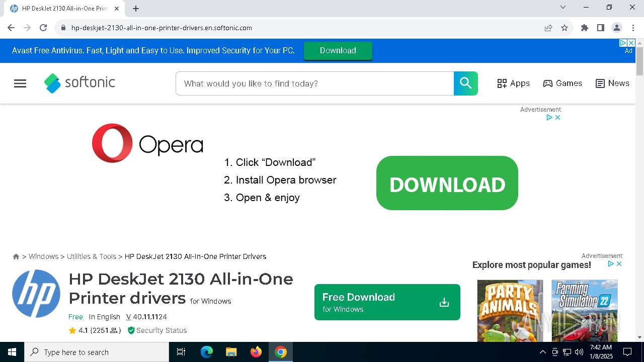Close the popular games advertisement
Viewport: 644px width, 362px height.
pyautogui.click(x=619, y=263)
